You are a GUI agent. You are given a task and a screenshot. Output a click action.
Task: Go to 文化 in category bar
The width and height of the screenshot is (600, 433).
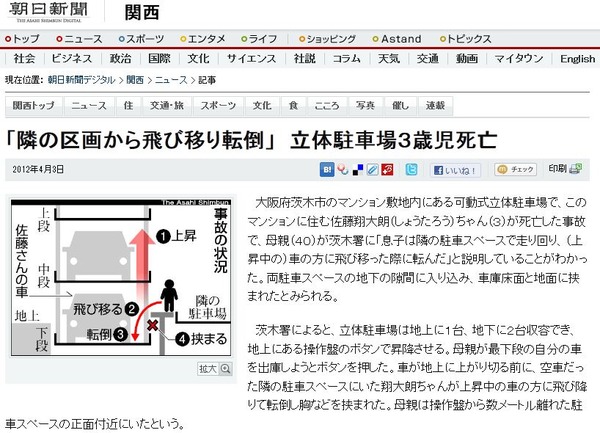pyautogui.click(x=198, y=59)
